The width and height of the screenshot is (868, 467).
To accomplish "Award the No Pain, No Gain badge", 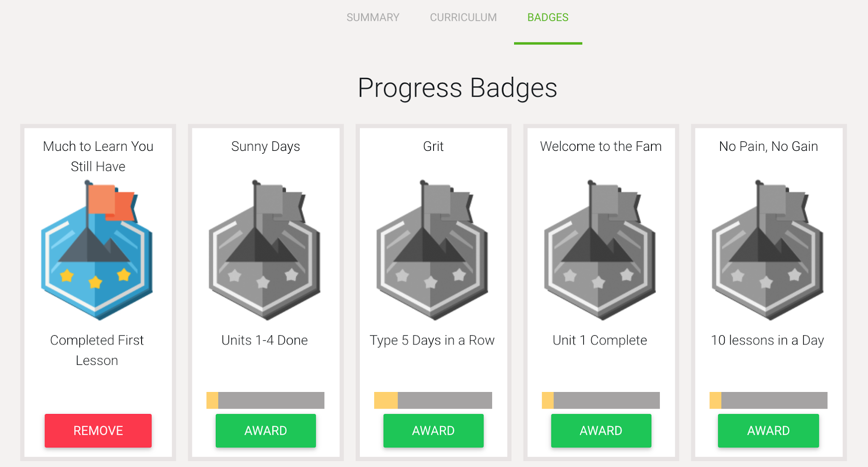I will tap(768, 431).
